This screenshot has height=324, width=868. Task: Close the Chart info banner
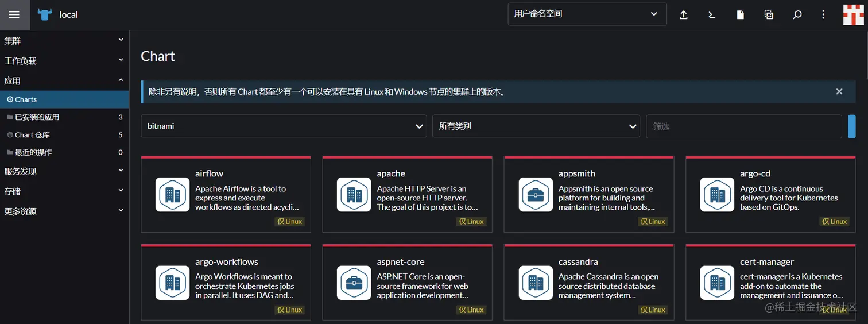tap(839, 91)
